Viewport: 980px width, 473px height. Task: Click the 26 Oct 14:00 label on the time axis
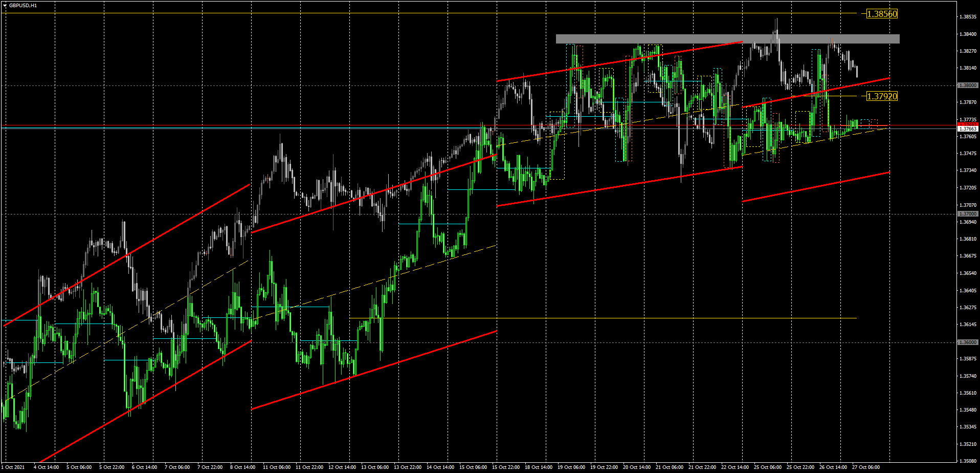pyautogui.click(x=833, y=467)
